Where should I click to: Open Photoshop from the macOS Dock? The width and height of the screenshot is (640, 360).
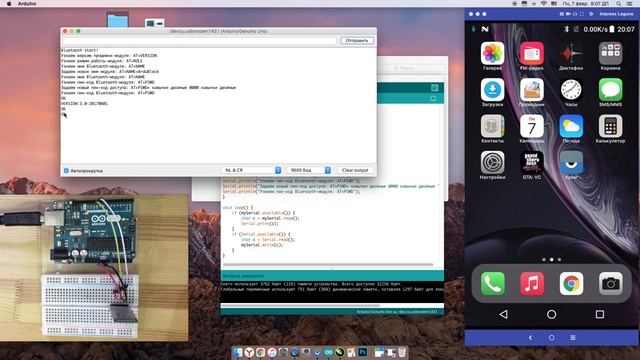362,352
